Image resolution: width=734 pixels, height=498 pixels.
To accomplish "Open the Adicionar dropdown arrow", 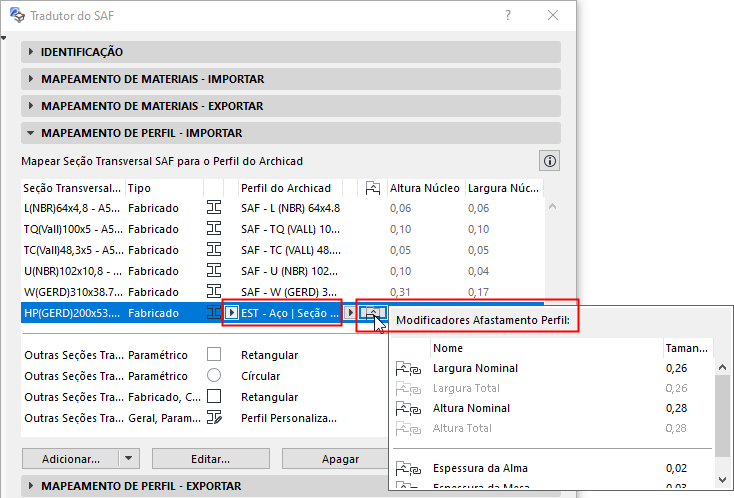I will (x=129, y=459).
